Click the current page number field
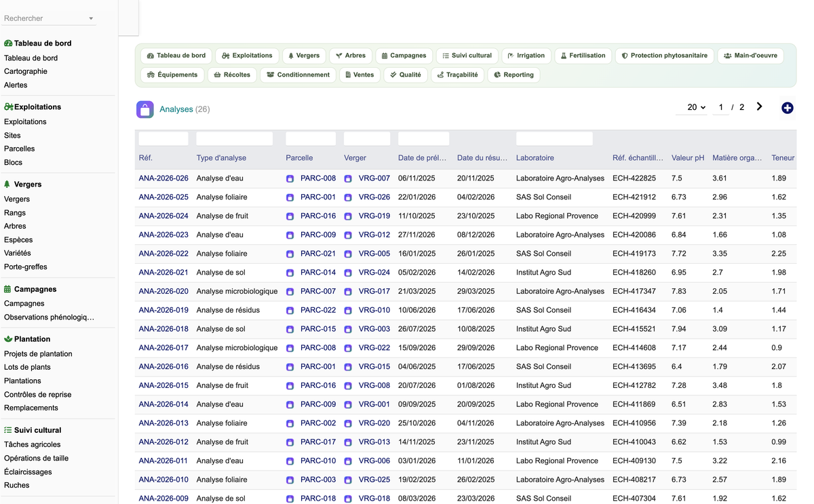 tap(721, 107)
